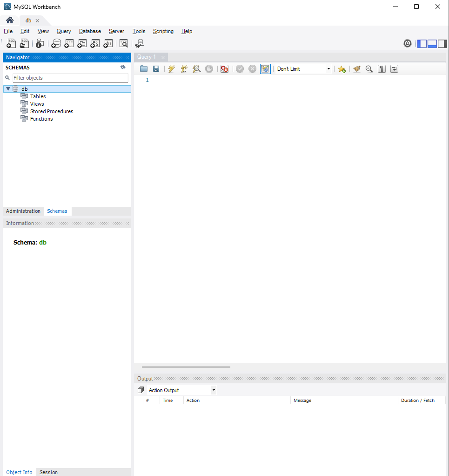Screen dimensions: 449x476
Task: Open the home screen tab icon
Action: [10, 20]
